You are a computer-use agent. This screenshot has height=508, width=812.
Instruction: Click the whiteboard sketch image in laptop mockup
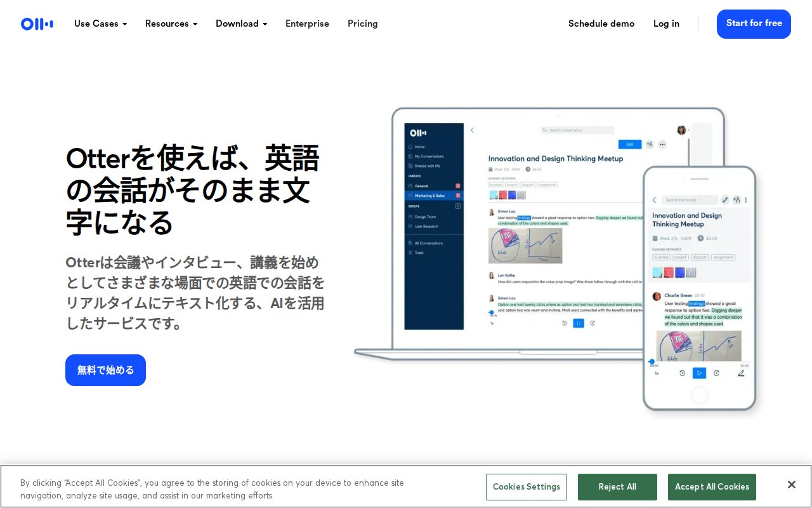click(525, 245)
